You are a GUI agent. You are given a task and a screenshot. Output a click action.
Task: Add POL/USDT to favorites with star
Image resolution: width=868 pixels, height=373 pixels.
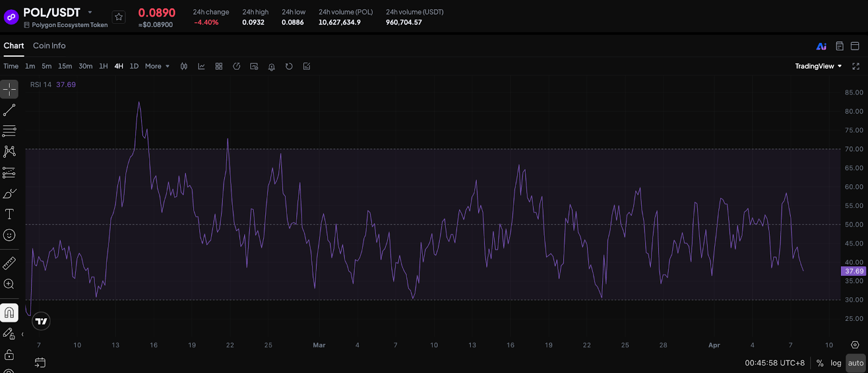[119, 17]
